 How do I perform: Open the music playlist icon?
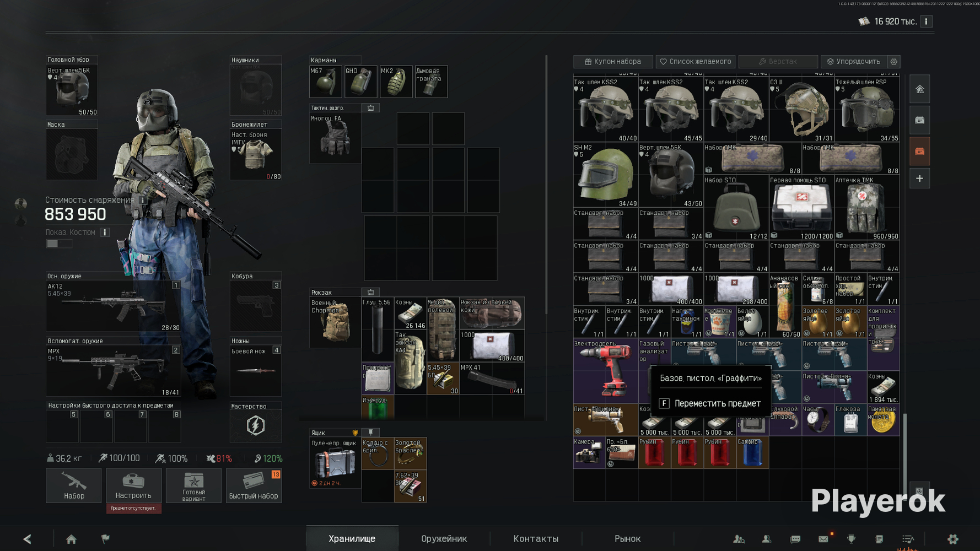[908, 539]
